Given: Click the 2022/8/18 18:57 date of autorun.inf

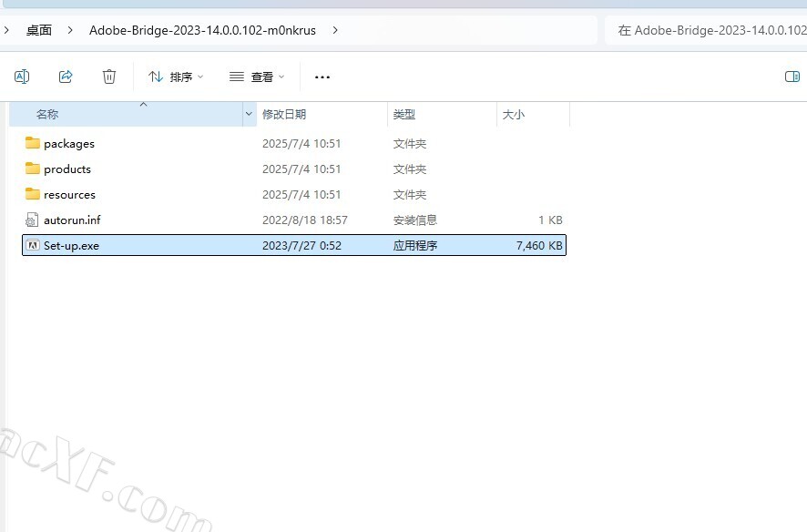Looking at the screenshot, I should point(305,220).
